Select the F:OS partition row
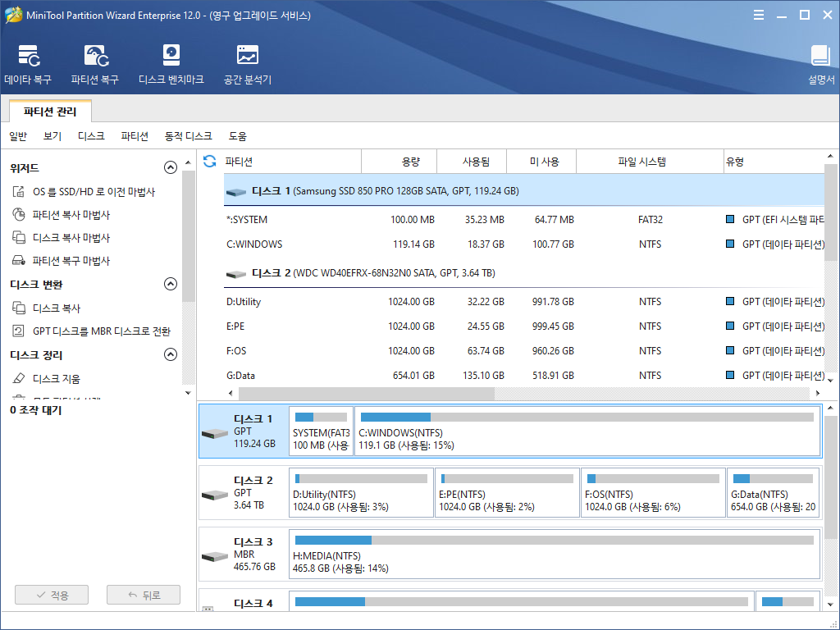The image size is (840, 630). point(524,351)
